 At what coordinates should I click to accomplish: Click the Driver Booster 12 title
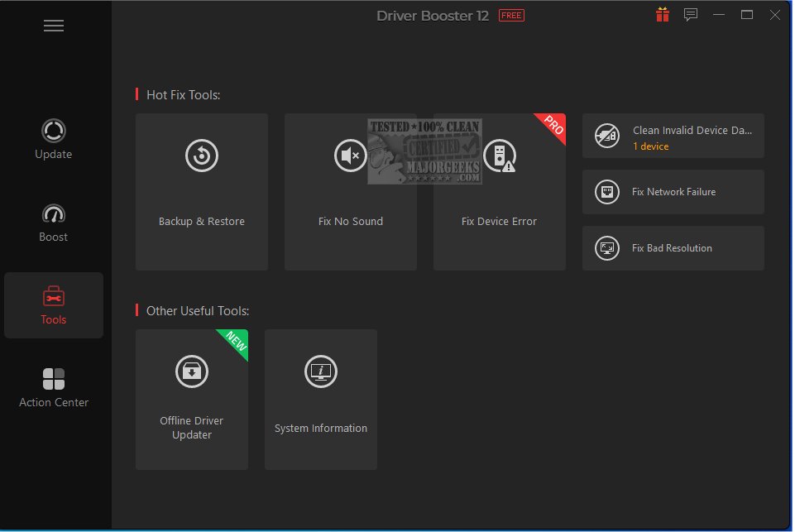(x=433, y=16)
